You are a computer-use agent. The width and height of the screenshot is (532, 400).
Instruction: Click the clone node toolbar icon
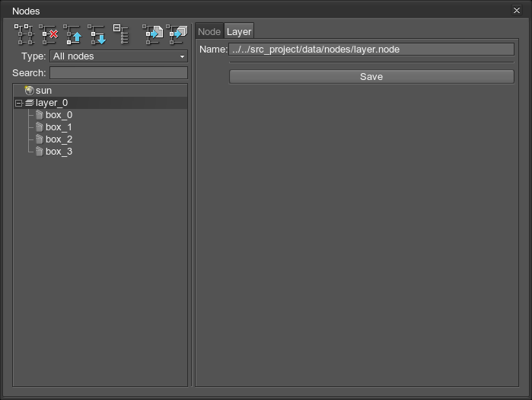(24, 34)
